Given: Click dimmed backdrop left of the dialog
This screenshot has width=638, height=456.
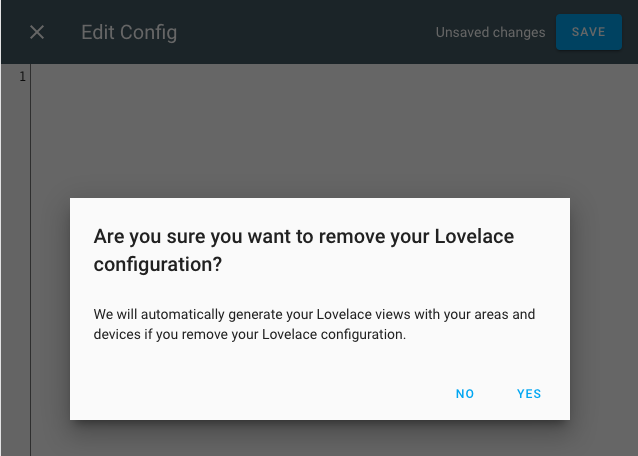Looking at the screenshot, I should 50,300.
